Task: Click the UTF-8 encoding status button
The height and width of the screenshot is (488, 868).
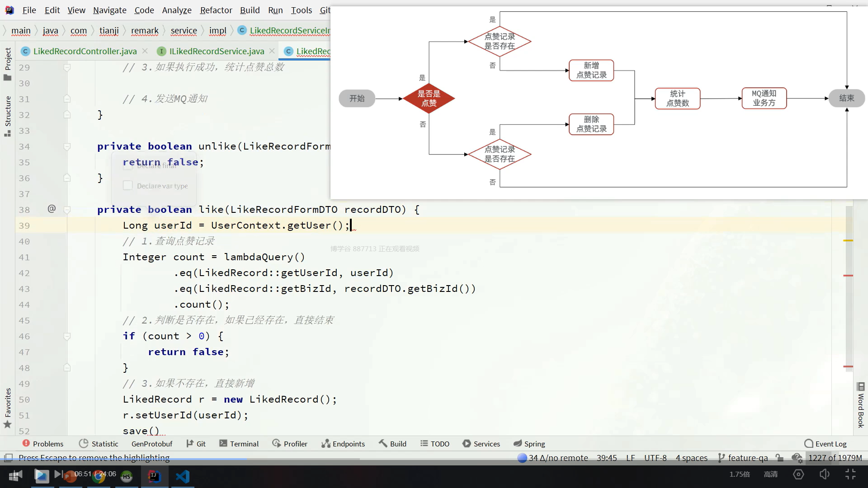Action: (x=655, y=458)
